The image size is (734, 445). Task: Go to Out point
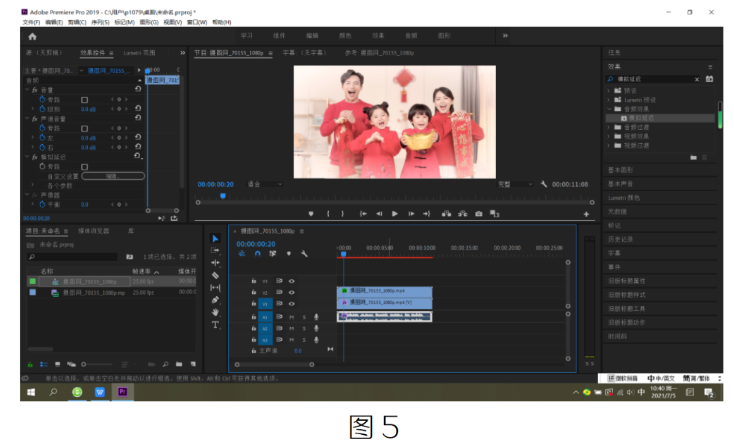(426, 214)
